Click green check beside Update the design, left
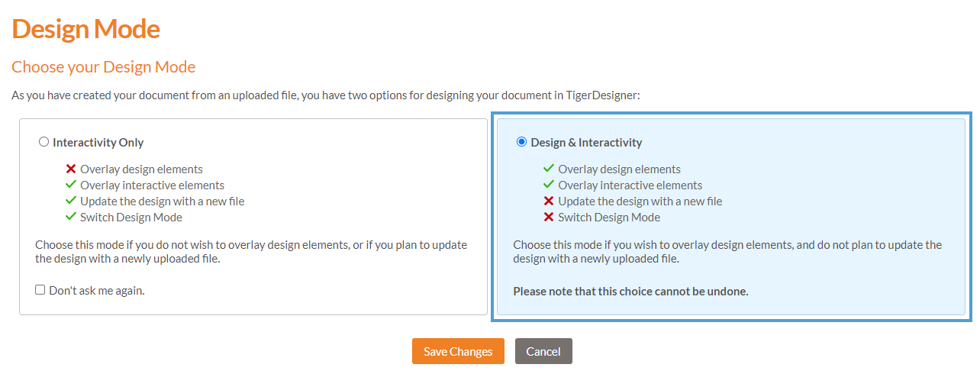Screen dimensions: 980x374 [x=71, y=202]
